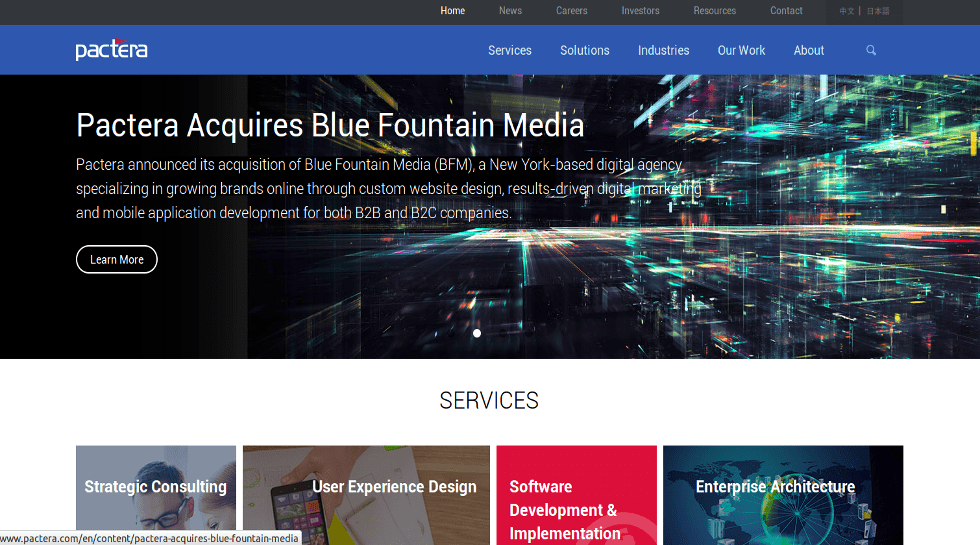Screen dimensions: 980x545
Task: Click the Contact link
Action: (786, 11)
